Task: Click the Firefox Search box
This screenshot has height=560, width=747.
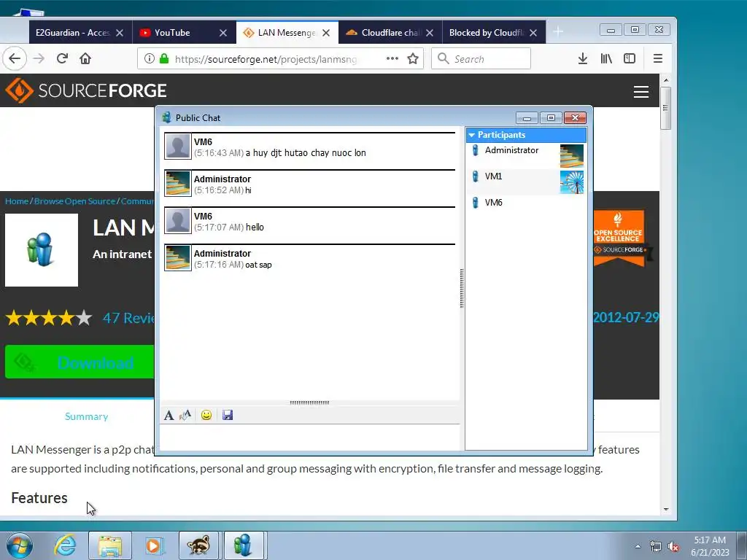Action: (x=481, y=58)
